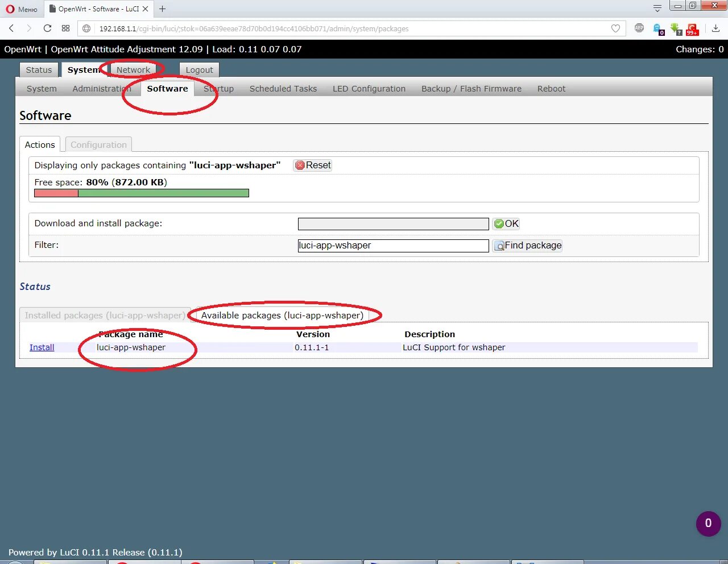The height and width of the screenshot is (564, 728).
Task: Open Speed Dial grid icon
Action: pyautogui.click(x=65, y=28)
